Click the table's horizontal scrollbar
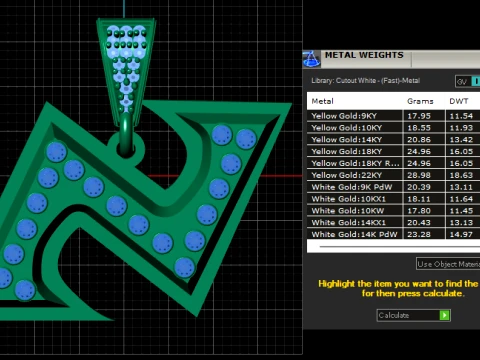 tap(399, 247)
